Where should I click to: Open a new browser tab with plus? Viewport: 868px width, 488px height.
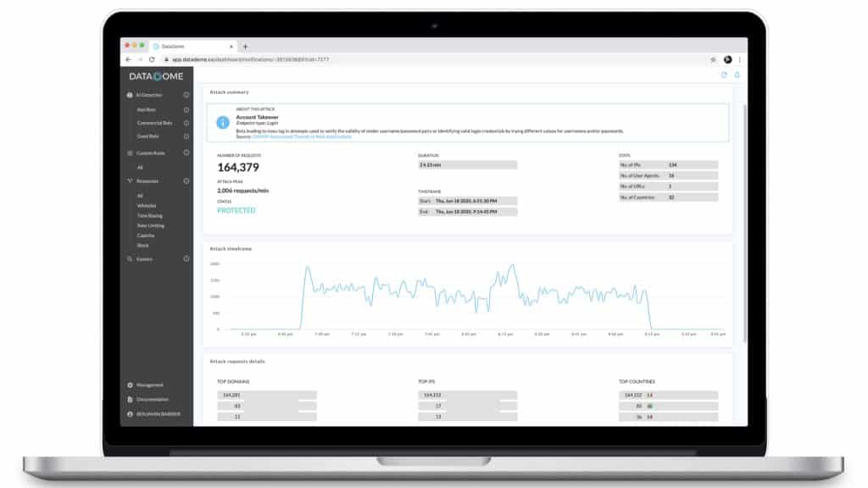pyautogui.click(x=245, y=47)
